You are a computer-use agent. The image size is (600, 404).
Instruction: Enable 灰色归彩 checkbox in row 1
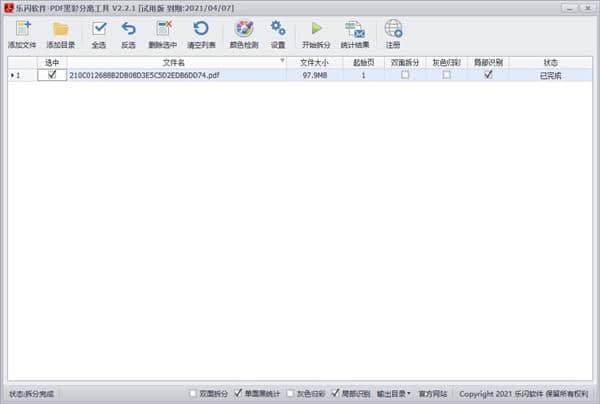(447, 75)
